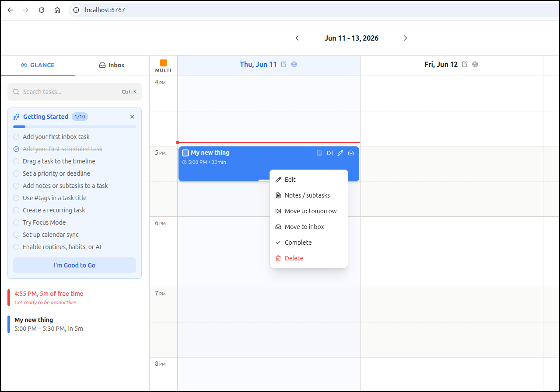560x392 pixels.
Task: Click the orange MULTI calendar square
Action: coord(164,63)
